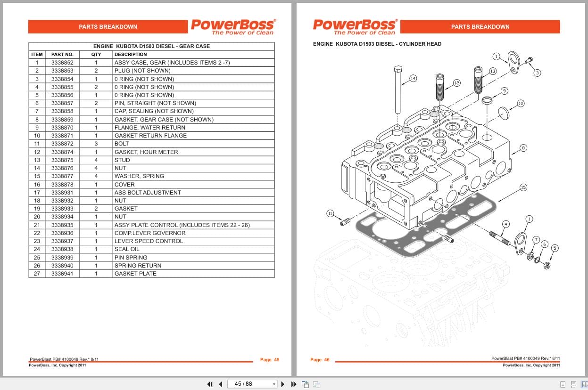Screen dimensions: 588x390
Task: Click 'LEVER SPEED CONTROL' description
Action: coord(149,241)
